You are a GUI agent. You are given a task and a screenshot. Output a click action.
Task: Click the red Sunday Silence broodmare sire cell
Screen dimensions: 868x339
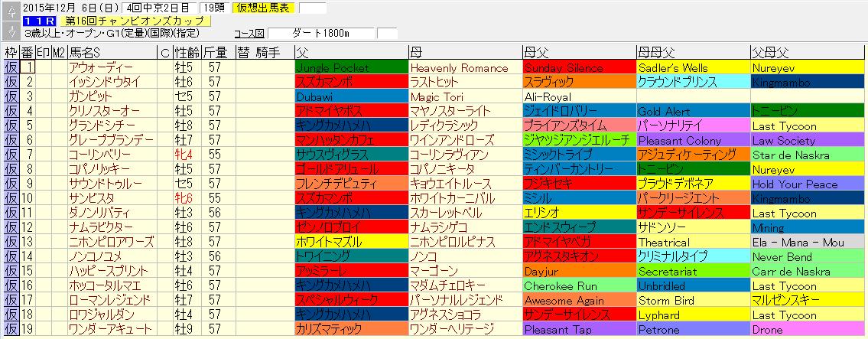tap(579, 67)
